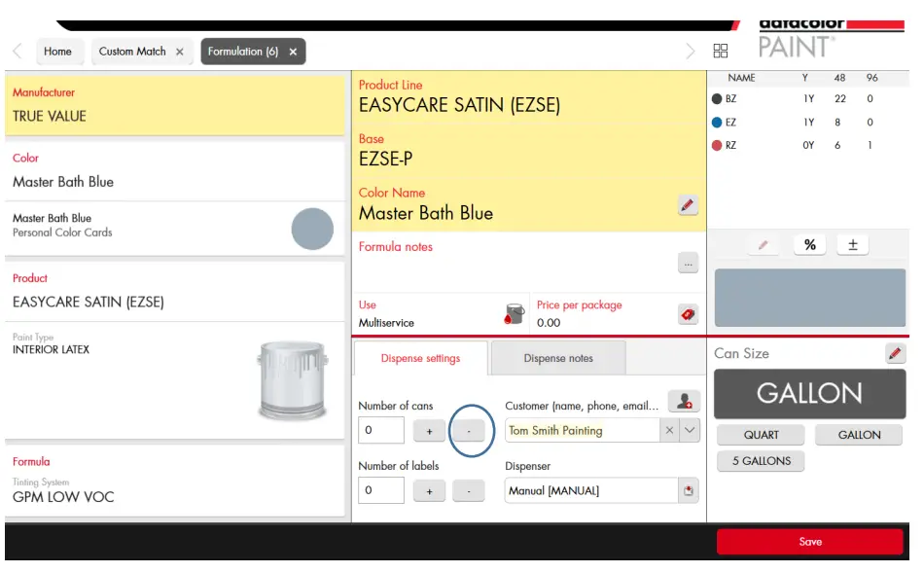Click the Multiservice paint can icon
This screenshot has height=572, width=924.
[515, 314]
